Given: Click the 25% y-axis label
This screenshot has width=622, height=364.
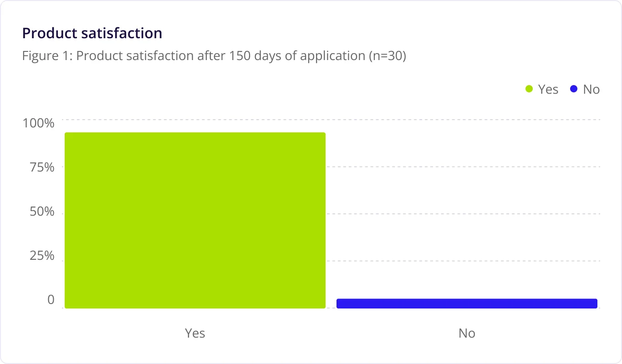Looking at the screenshot, I should (42, 256).
